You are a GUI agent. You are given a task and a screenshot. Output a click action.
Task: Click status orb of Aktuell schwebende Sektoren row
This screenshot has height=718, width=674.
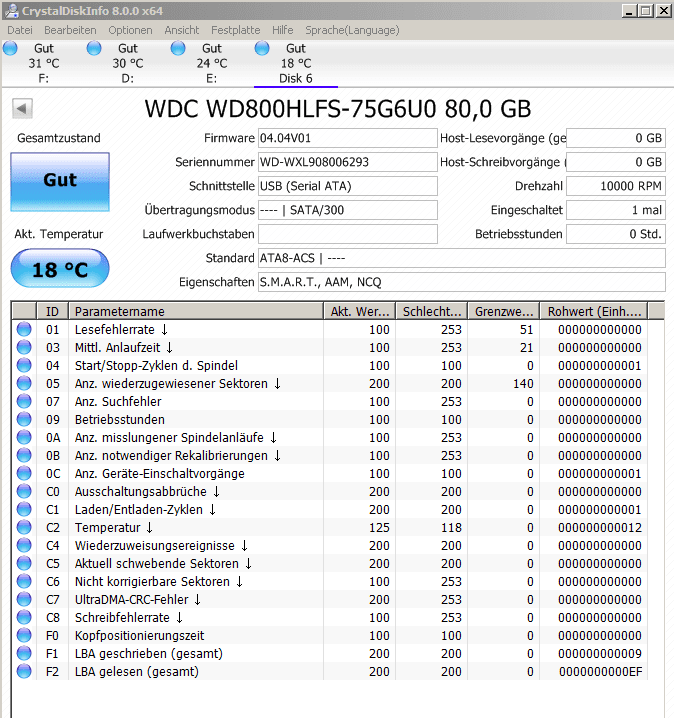click(24, 563)
